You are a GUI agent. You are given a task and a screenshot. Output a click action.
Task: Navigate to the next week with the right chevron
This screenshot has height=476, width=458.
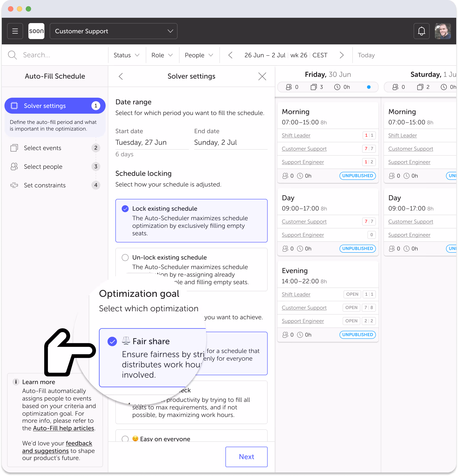coord(342,55)
